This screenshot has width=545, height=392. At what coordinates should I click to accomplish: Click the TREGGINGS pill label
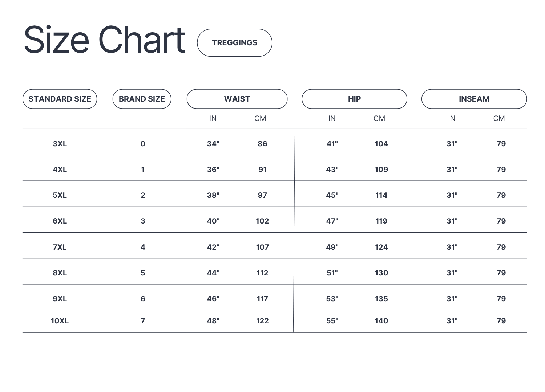[x=235, y=43]
